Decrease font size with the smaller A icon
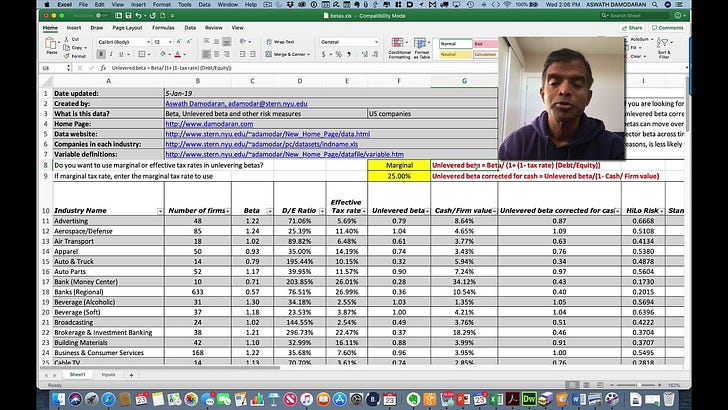The image size is (728, 410). coord(188,42)
